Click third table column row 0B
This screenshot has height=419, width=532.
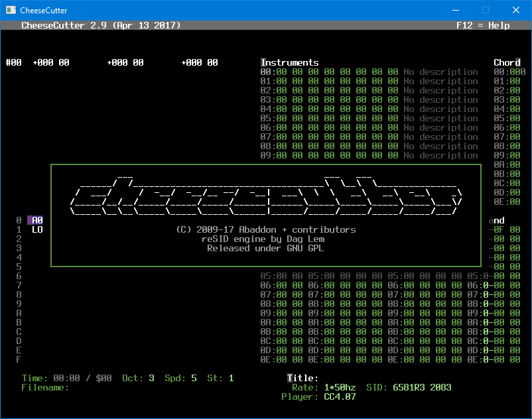425,332
